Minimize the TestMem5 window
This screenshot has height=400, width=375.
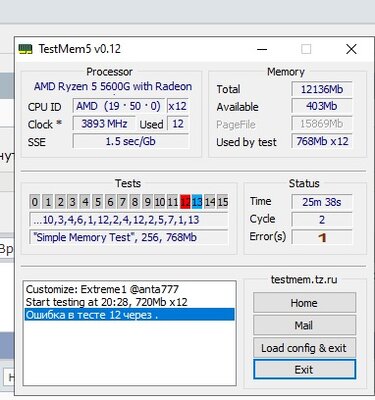(x=262, y=49)
